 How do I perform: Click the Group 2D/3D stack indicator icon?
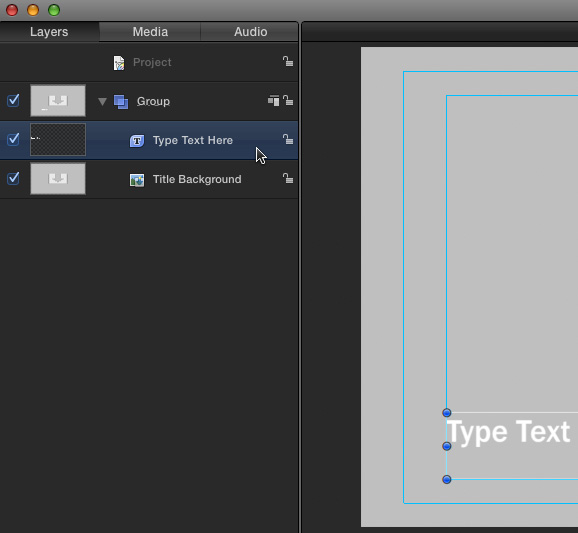pos(274,100)
